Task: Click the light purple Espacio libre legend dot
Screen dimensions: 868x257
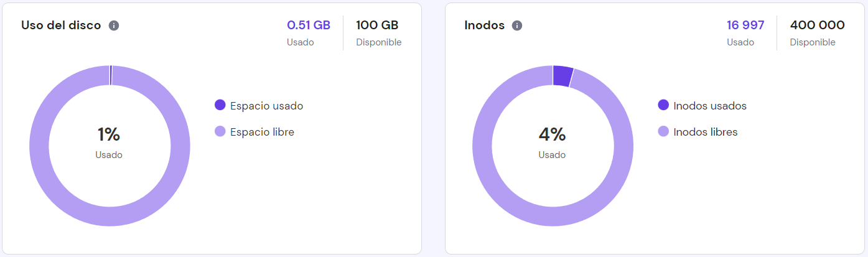Action: coord(220,131)
